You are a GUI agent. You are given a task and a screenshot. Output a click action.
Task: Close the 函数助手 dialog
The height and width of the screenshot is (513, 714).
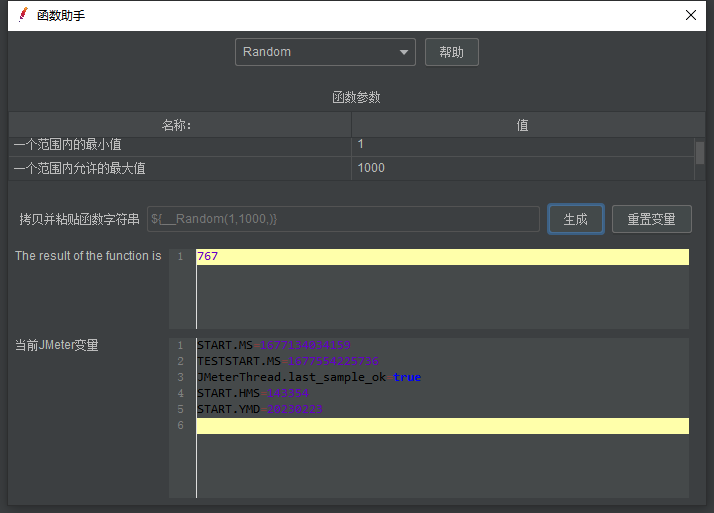[691, 15]
